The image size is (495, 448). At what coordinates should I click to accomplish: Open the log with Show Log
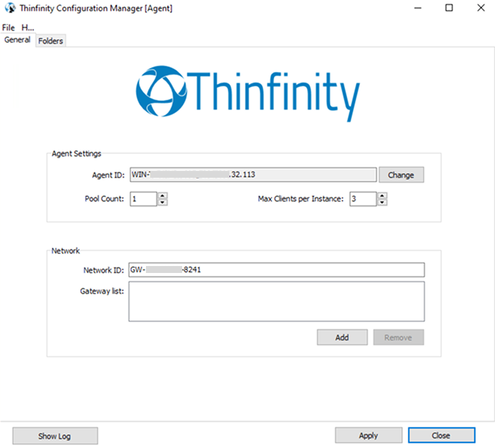coord(55,436)
